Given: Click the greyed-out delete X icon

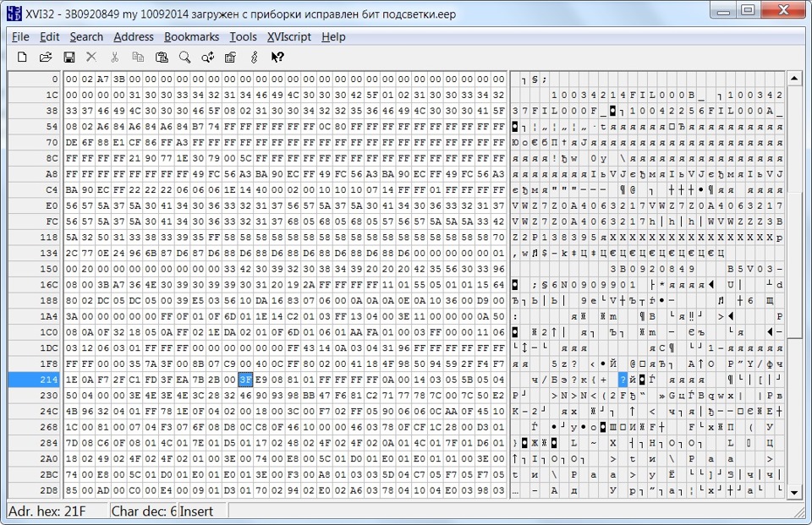Looking at the screenshot, I should (91, 57).
